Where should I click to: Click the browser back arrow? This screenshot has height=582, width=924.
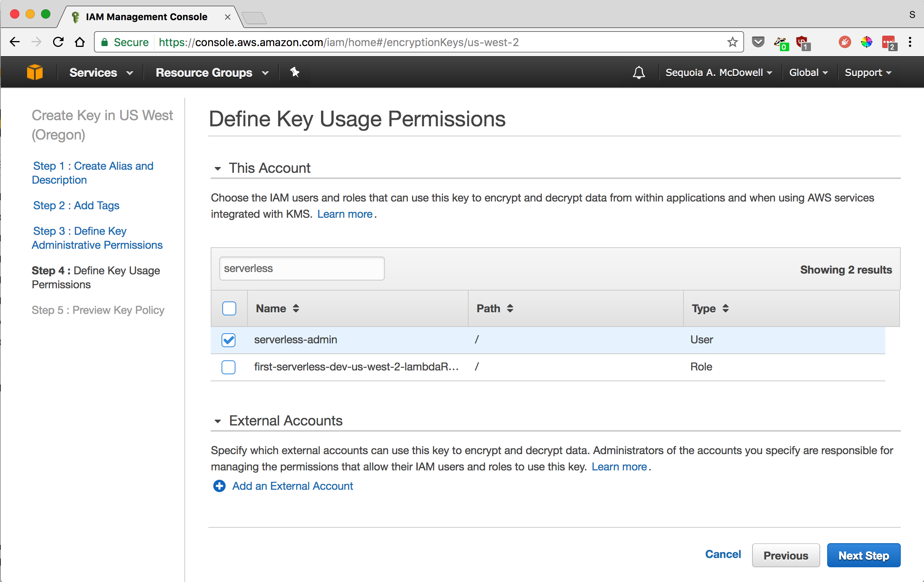click(15, 42)
